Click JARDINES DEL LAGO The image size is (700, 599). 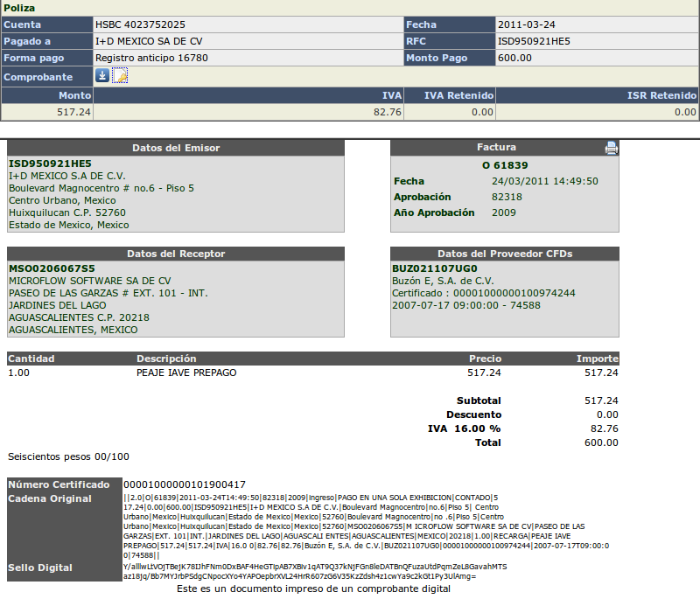[57, 305]
